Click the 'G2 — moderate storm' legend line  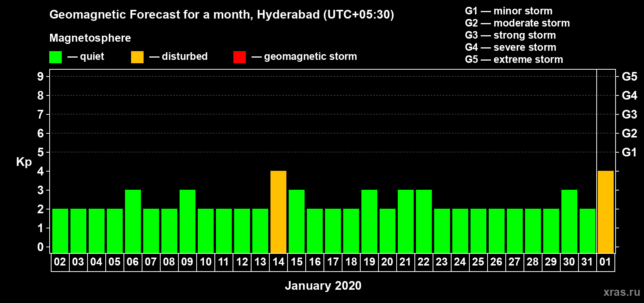[517, 23]
